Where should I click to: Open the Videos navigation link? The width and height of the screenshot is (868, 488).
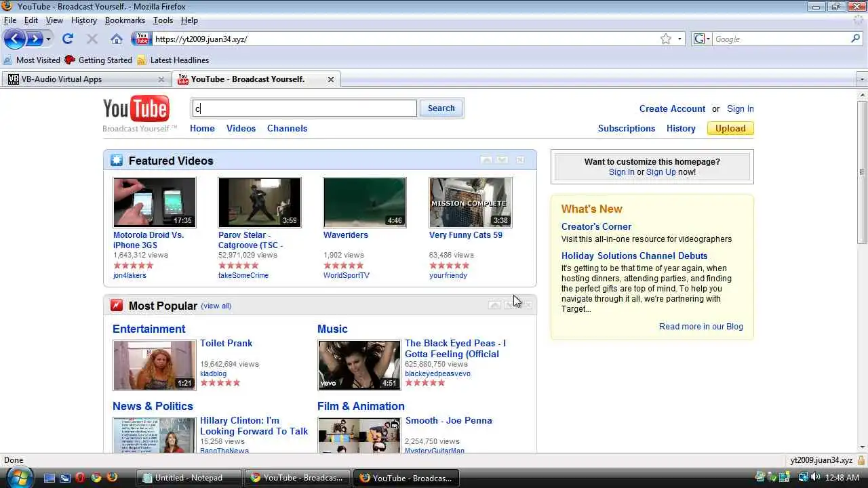[241, 128]
